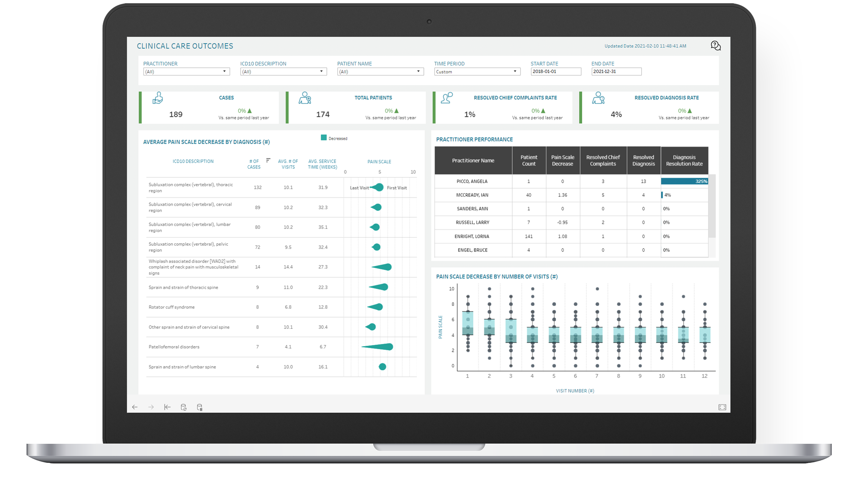Click the Clinical Care Outcomes title
The height and width of the screenshot is (484, 868).
pos(185,46)
